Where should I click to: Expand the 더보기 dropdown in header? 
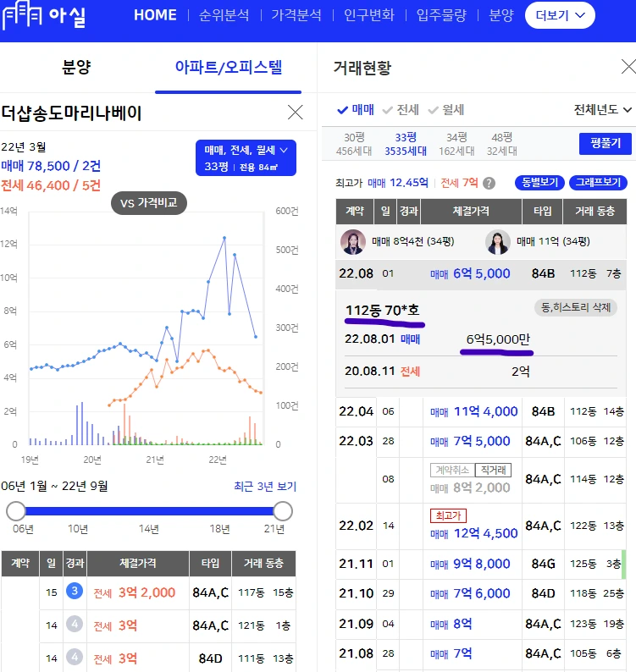tap(560, 15)
